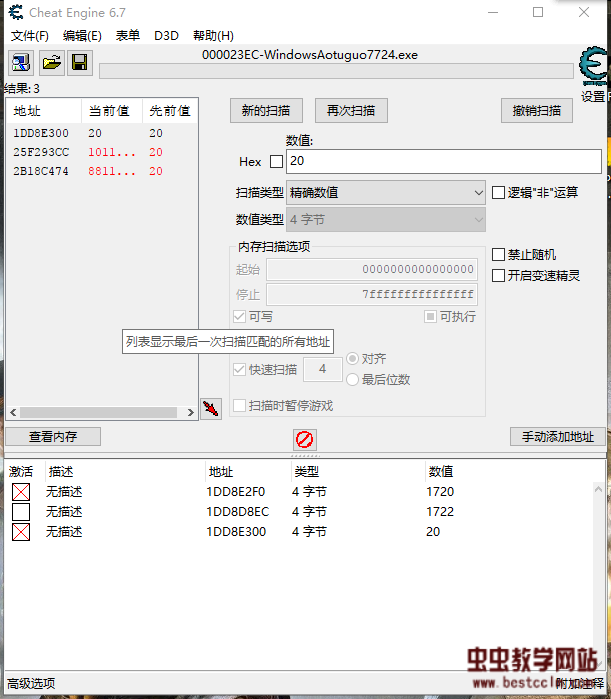Toggle 快速扫描 checkbox
Screen dimensions: 611x699
[x=239, y=369]
